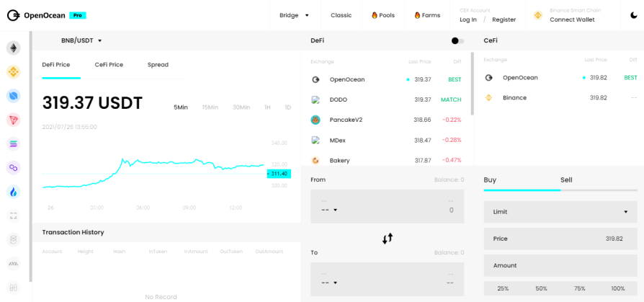This screenshot has width=644, height=302.
Task: Click the PancakeV2 exchange logo
Action: [x=316, y=120]
